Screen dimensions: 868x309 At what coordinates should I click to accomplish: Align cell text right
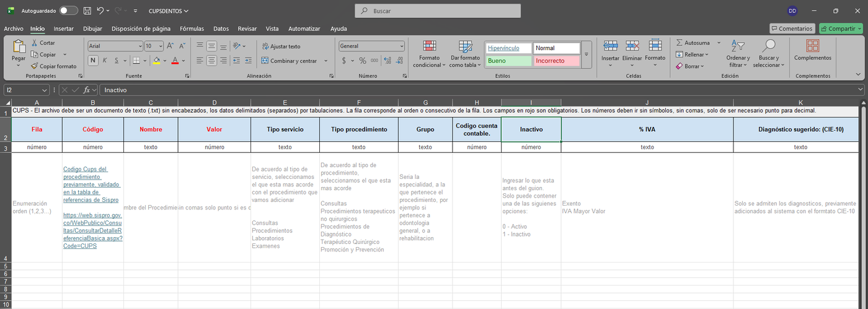coord(224,61)
